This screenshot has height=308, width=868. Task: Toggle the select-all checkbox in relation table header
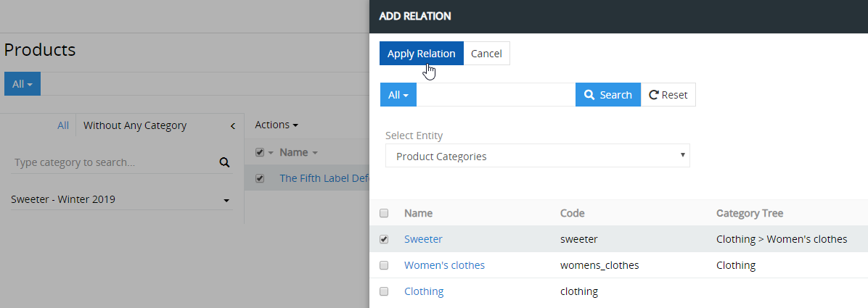(384, 213)
